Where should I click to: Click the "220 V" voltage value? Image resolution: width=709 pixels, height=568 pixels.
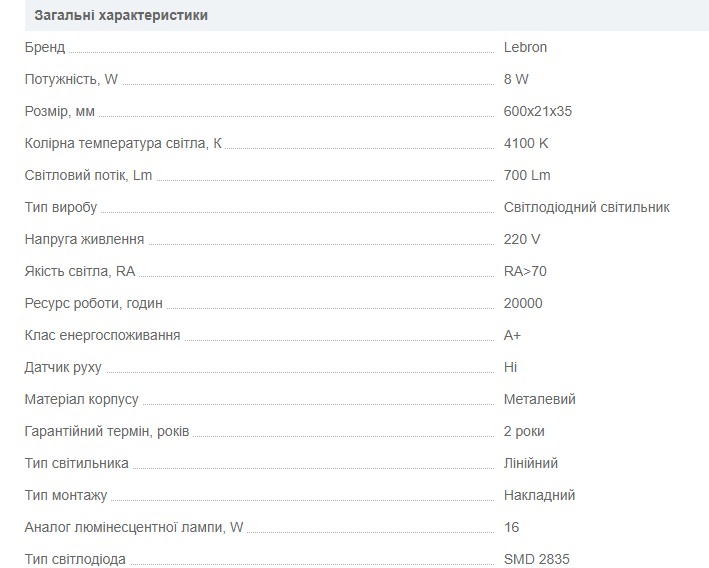pyautogui.click(x=522, y=239)
